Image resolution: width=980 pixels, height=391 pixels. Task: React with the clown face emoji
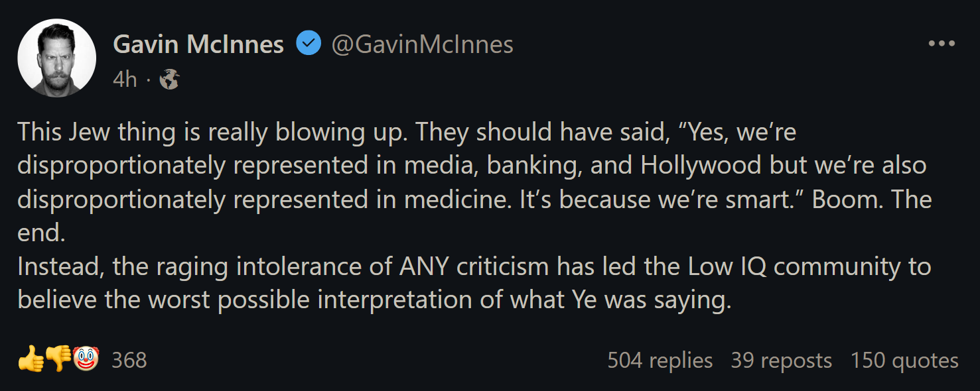coord(86,360)
